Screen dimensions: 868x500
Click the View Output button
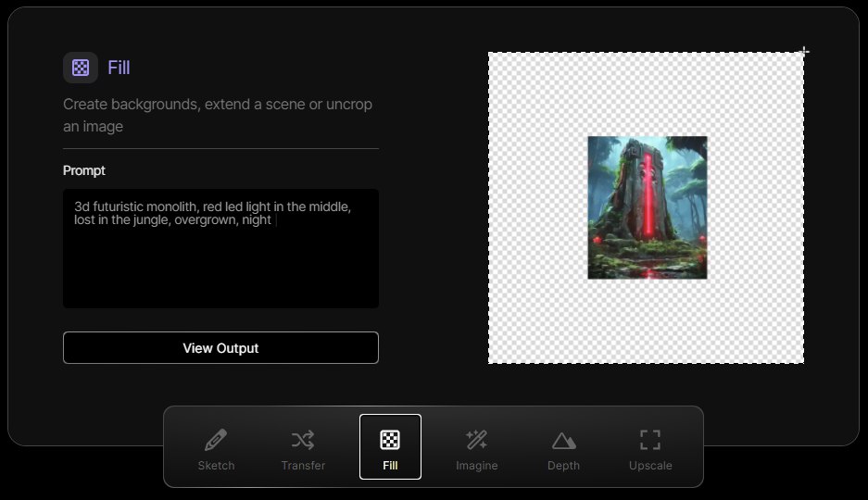220,348
